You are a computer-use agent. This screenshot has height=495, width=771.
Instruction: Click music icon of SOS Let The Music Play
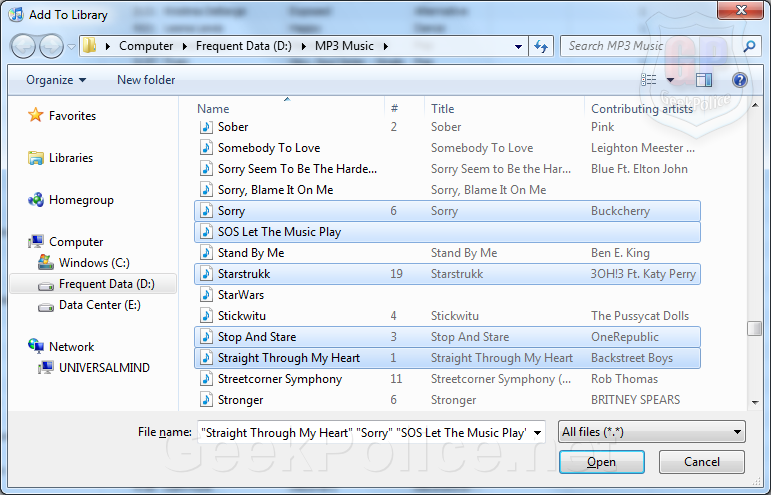207,232
